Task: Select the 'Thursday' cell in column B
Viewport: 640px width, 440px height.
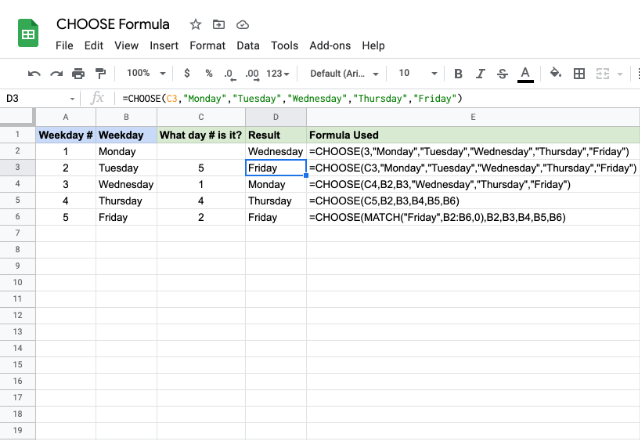Action: point(126,201)
